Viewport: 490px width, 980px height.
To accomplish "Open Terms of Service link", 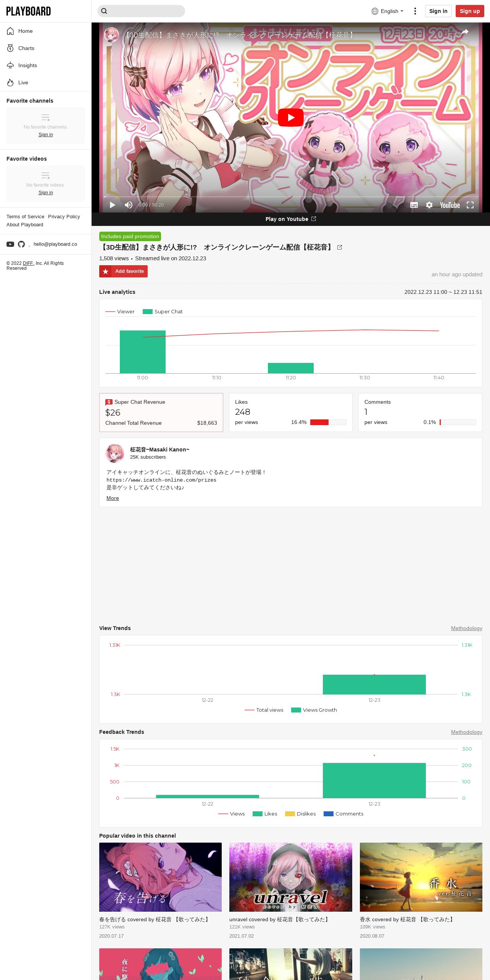I will point(25,216).
